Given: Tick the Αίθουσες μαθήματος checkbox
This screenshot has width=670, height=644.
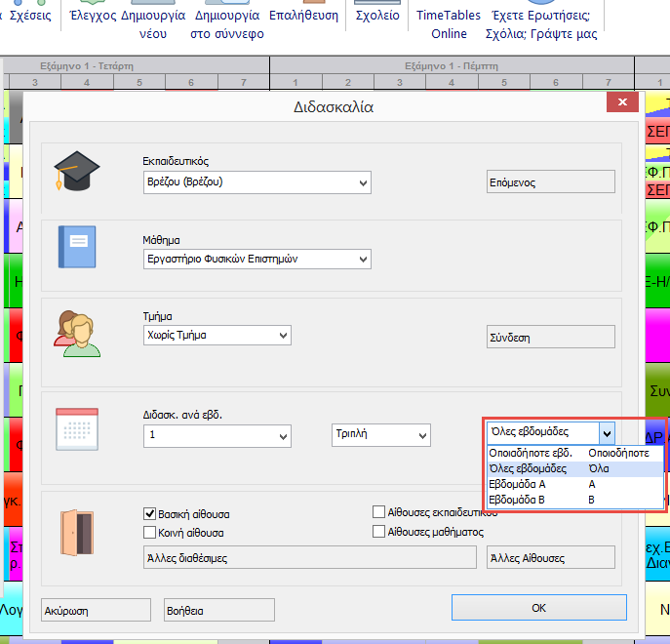Looking at the screenshot, I should point(379,532).
